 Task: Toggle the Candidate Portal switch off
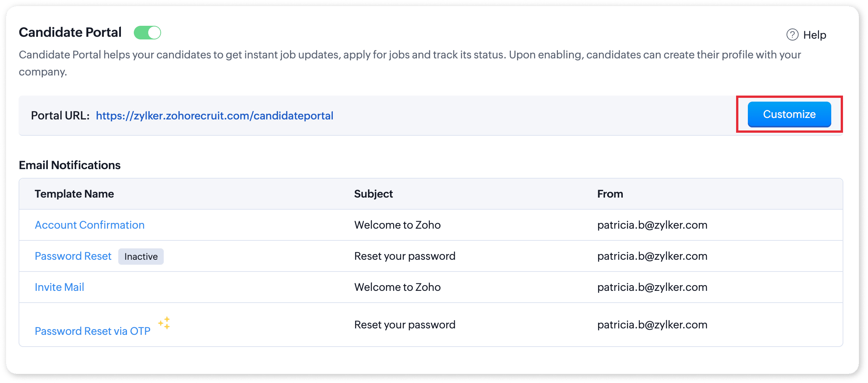click(x=147, y=33)
